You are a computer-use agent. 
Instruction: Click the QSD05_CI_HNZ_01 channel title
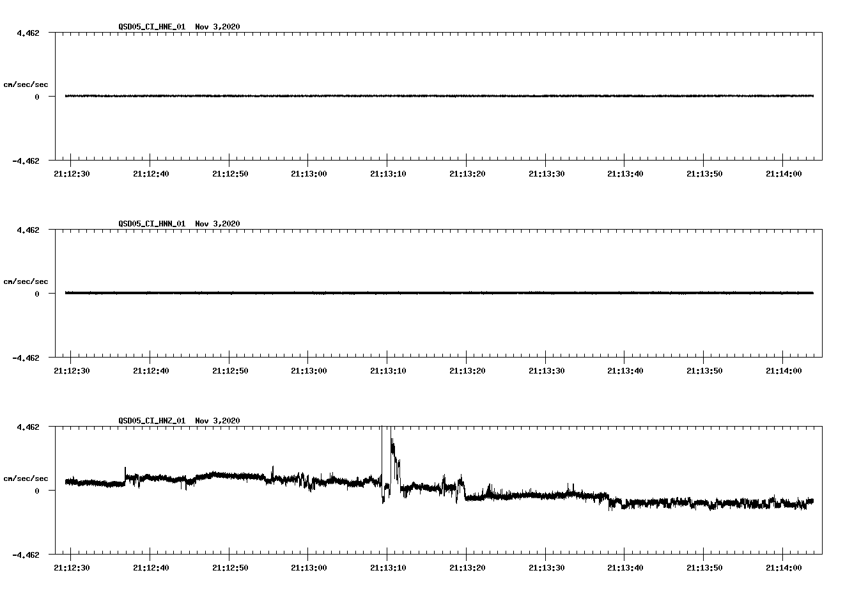click(150, 421)
